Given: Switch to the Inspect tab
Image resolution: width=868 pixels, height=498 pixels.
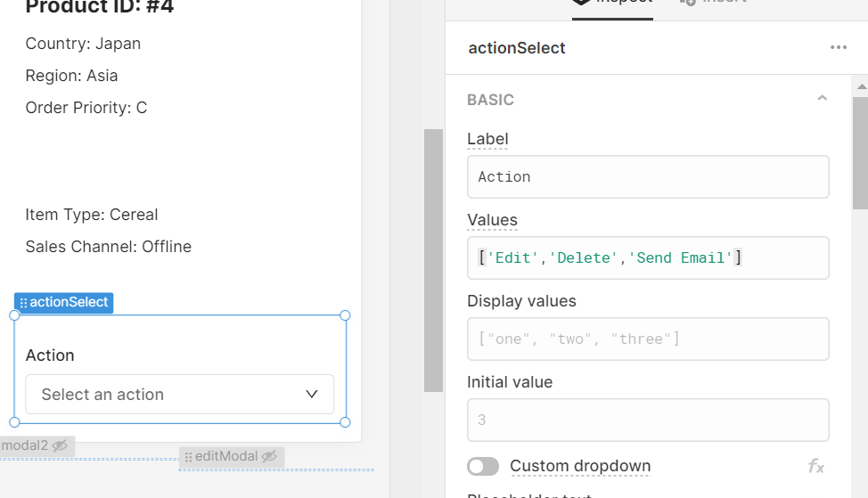Looking at the screenshot, I should tap(612, 4).
